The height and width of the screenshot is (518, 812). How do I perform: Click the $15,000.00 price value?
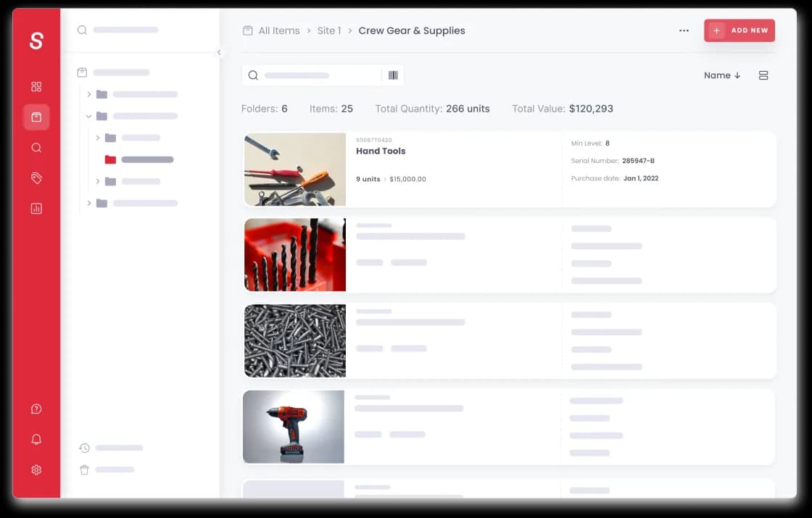point(408,179)
